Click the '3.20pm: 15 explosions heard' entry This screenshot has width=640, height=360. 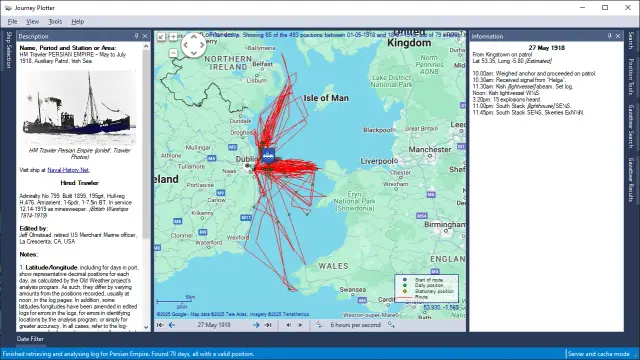[x=507, y=99]
